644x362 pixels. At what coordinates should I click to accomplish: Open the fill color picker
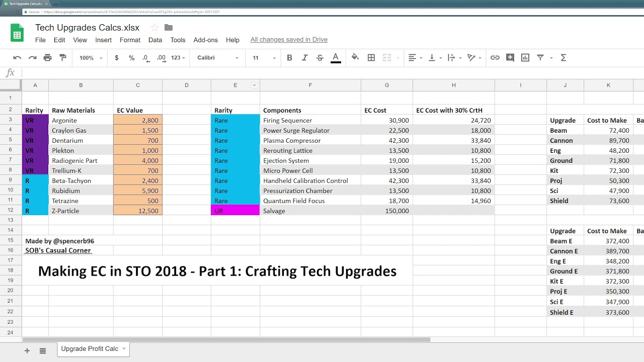click(355, 57)
